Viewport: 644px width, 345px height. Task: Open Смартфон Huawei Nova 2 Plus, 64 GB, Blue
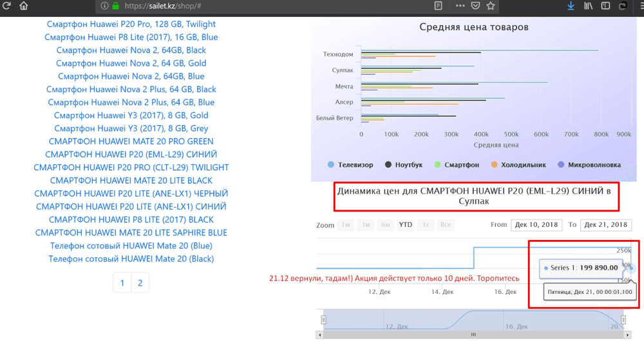click(x=131, y=103)
